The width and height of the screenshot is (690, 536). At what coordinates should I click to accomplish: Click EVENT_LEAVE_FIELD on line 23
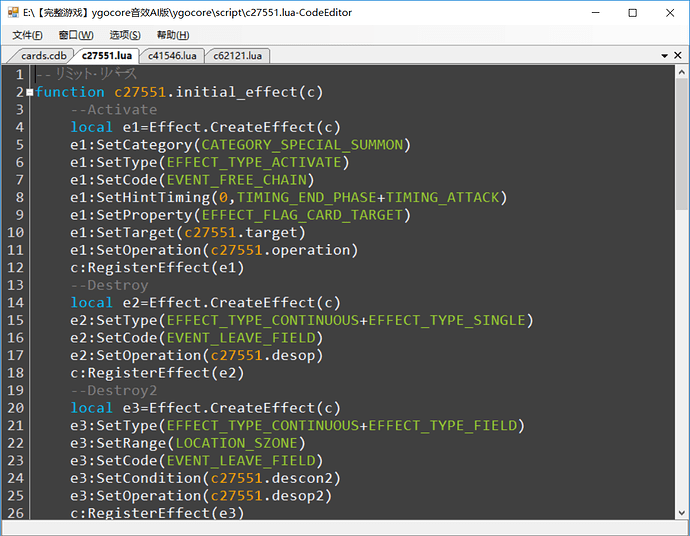[x=241, y=461]
